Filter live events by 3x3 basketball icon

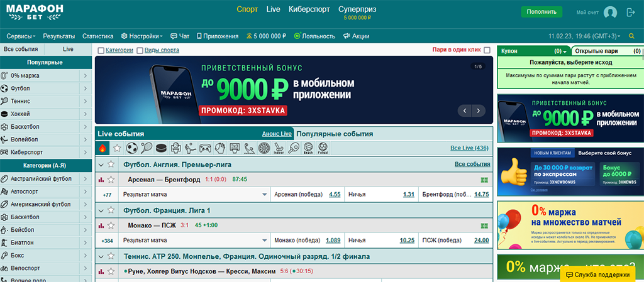pyautogui.click(x=235, y=148)
